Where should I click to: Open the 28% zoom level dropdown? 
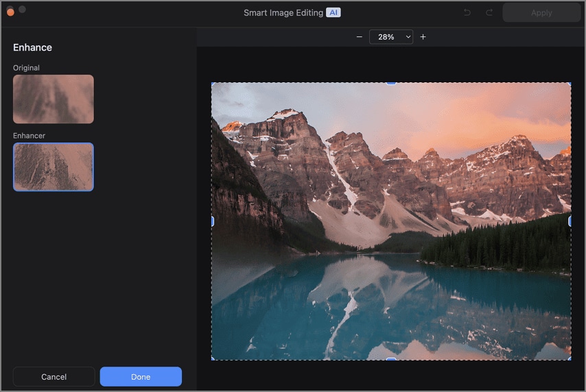391,37
